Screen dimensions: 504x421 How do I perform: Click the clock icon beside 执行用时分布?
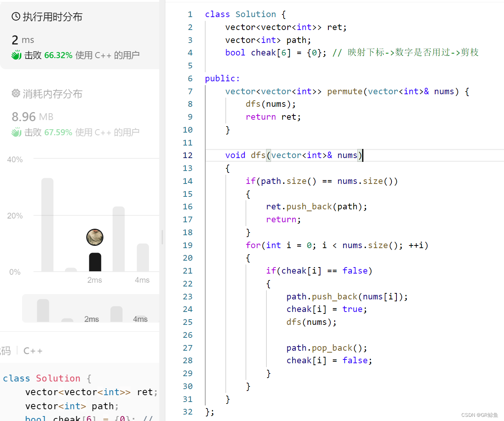pyautogui.click(x=16, y=16)
